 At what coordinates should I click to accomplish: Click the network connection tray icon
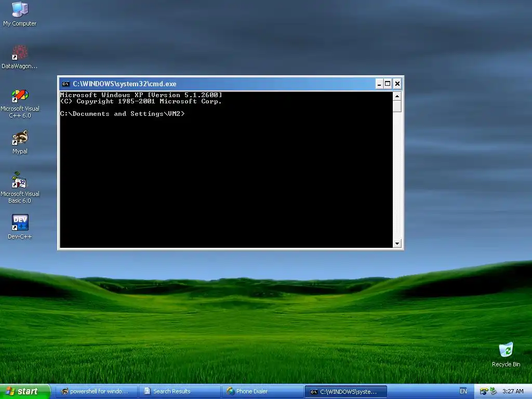pyautogui.click(x=493, y=391)
